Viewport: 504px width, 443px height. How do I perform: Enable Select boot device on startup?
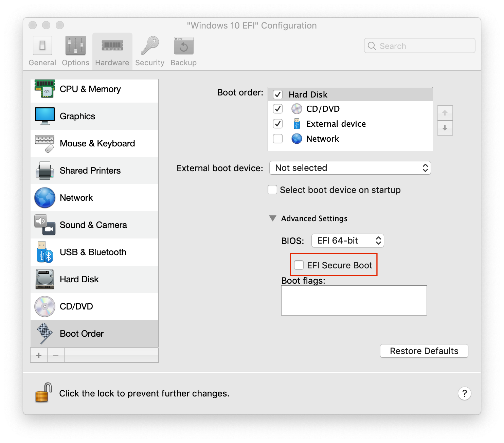(x=272, y=190)
